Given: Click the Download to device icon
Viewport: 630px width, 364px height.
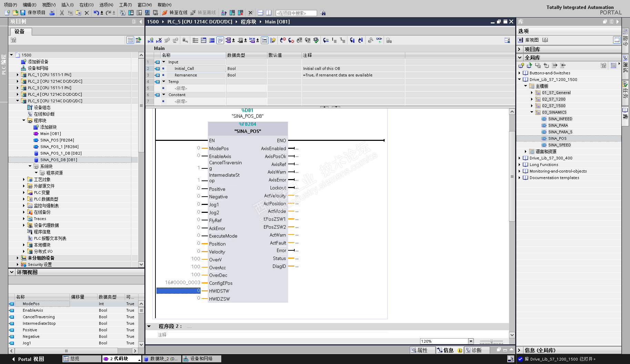Looking at the screenshot, I should click(x=131, y=13).
